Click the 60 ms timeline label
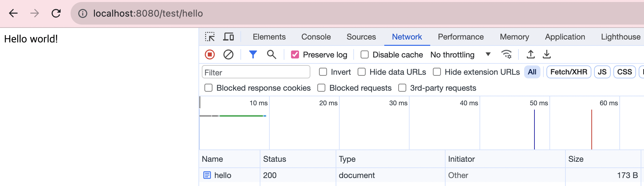Screen dimensions: 644x186 (x=609, y=103)
